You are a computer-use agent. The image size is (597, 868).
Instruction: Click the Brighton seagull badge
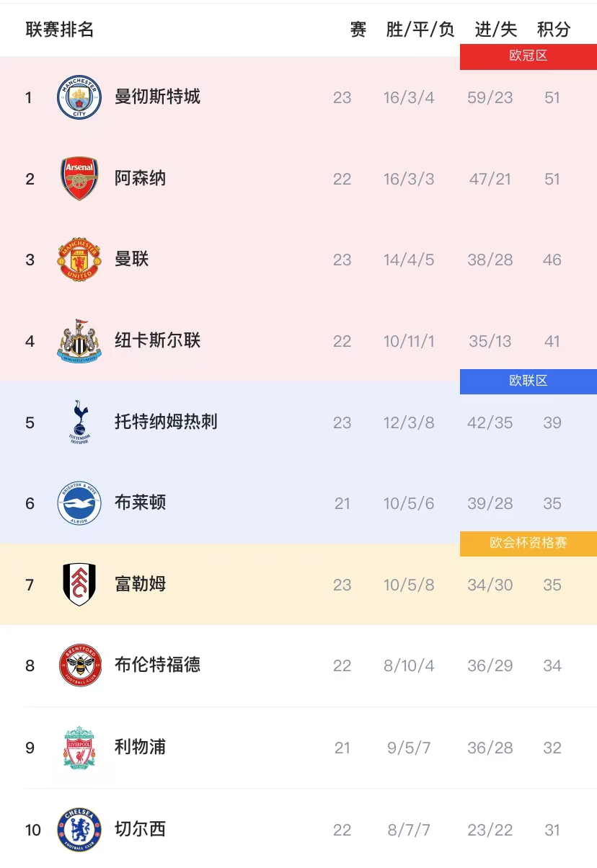click(79, 503)
